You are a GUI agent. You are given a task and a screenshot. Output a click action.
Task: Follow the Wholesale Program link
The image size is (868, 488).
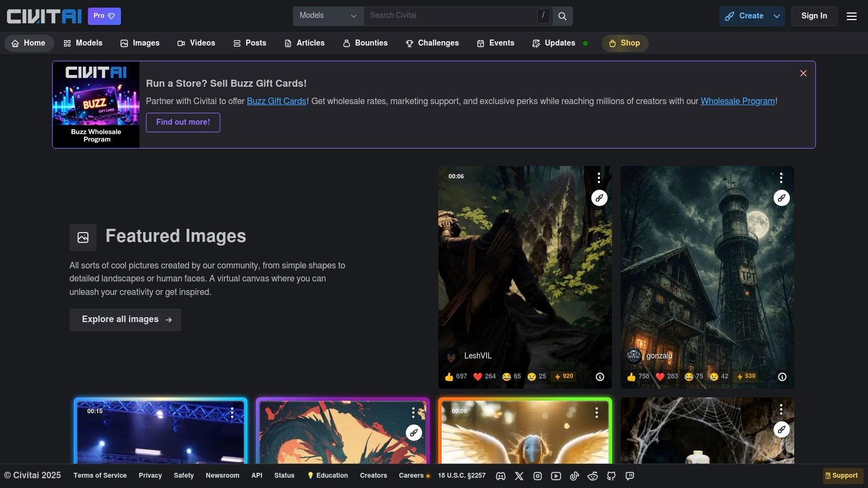point(737,101)
